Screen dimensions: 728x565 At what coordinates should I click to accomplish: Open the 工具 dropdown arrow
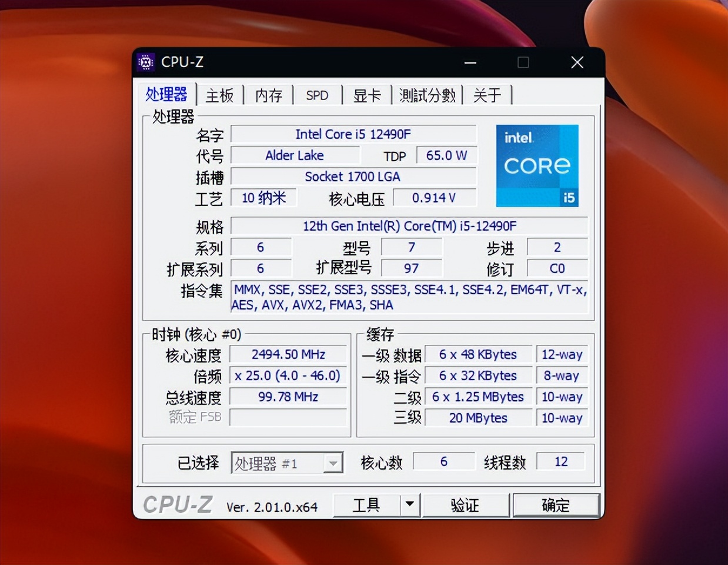(x=410, y=504)
